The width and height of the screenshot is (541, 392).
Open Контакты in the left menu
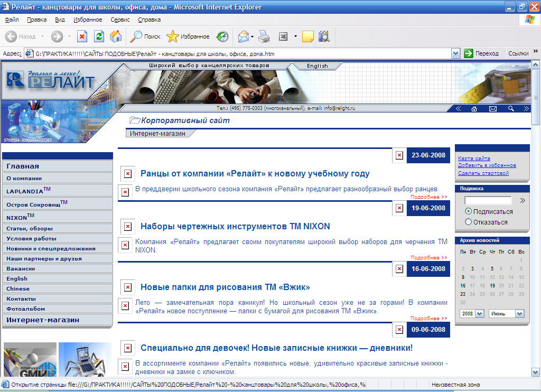tap(57, 298)
